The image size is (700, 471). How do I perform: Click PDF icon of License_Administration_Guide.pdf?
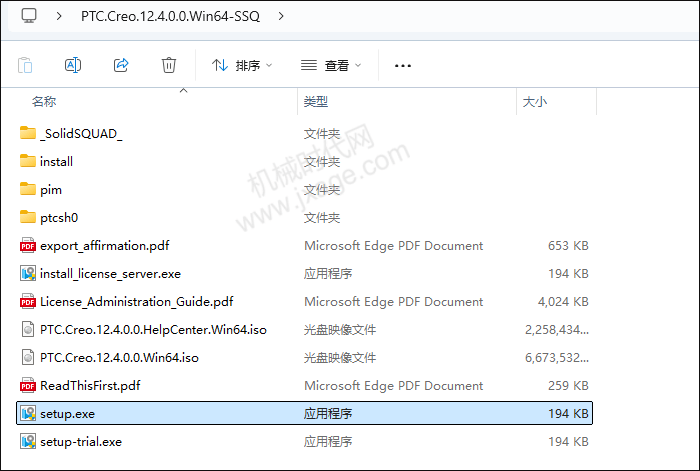coord(28,301)
